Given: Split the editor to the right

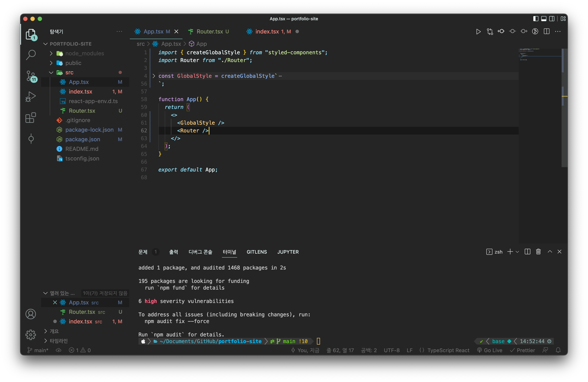Looking at the screenshot, I should coord(547,32).
